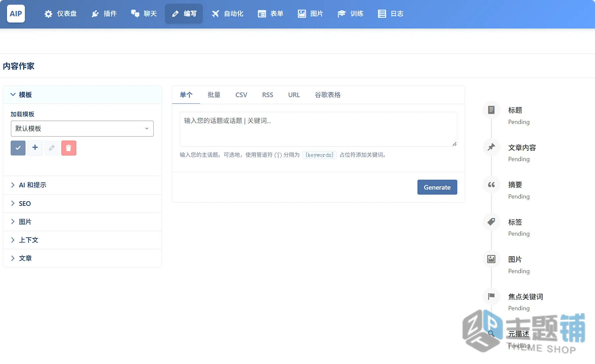Click the 图片 image step icon
The height and width of the screenshot is (364, 595).
(491, 259)
